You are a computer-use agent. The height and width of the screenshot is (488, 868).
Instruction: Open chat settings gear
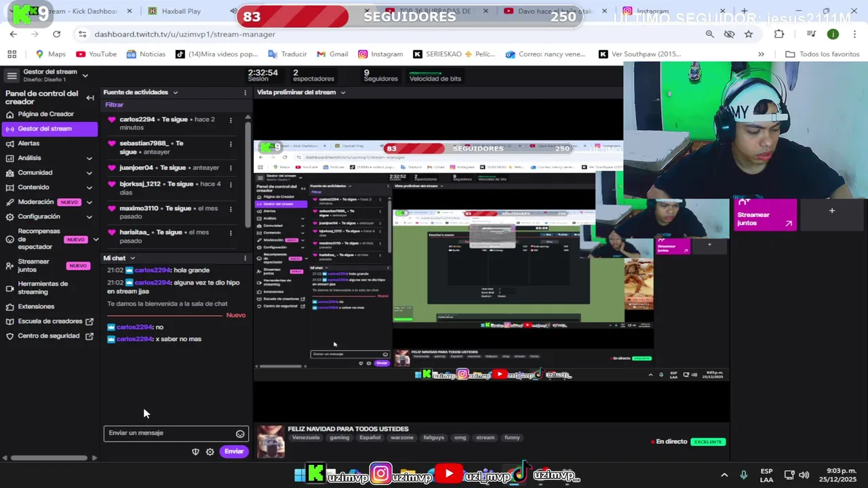pyautogui.click(x=210, y=452)
